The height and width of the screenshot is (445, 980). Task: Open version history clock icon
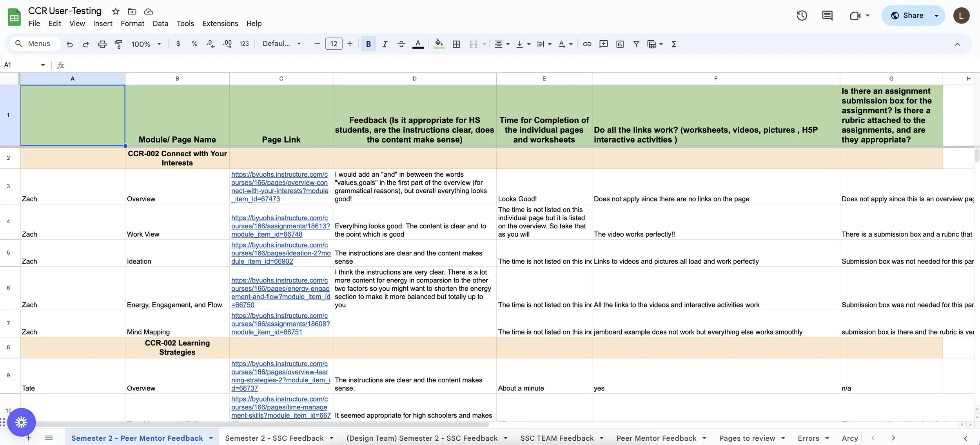pos(802,16)
